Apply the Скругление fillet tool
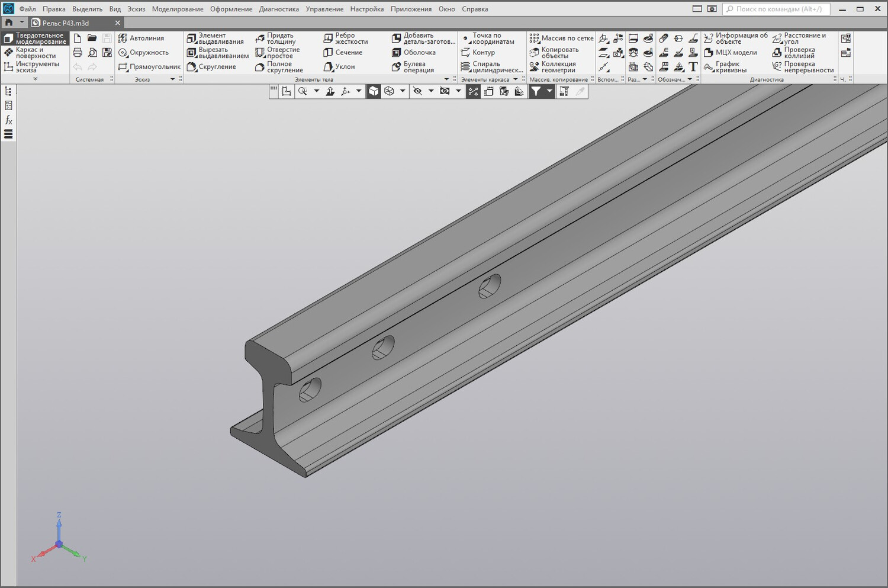The image size is (888, 588). pos(211,67)
